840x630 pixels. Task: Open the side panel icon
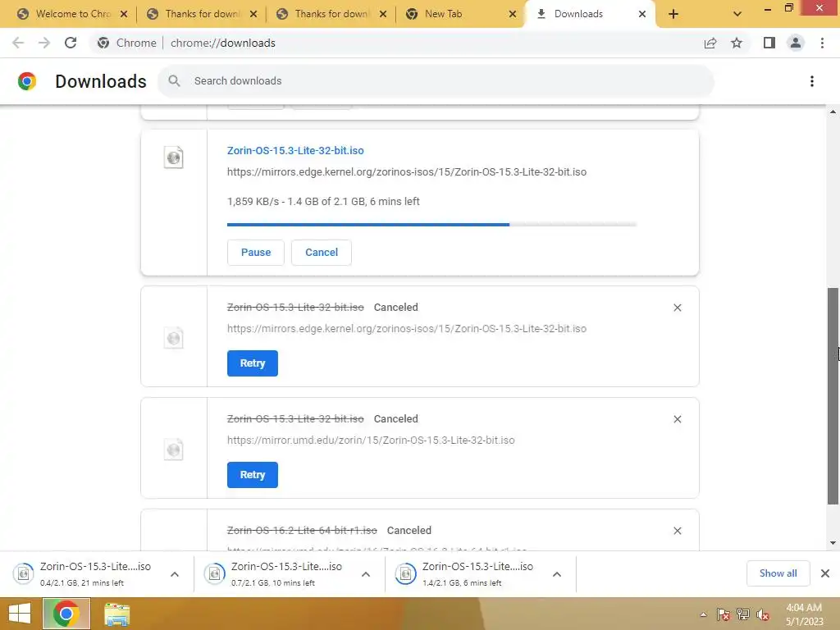coord(769,43)
